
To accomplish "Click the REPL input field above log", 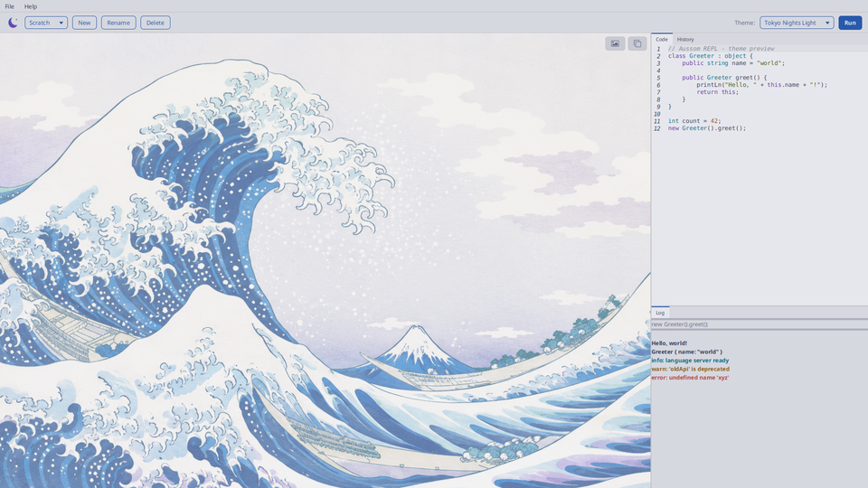I will (759, 324).
